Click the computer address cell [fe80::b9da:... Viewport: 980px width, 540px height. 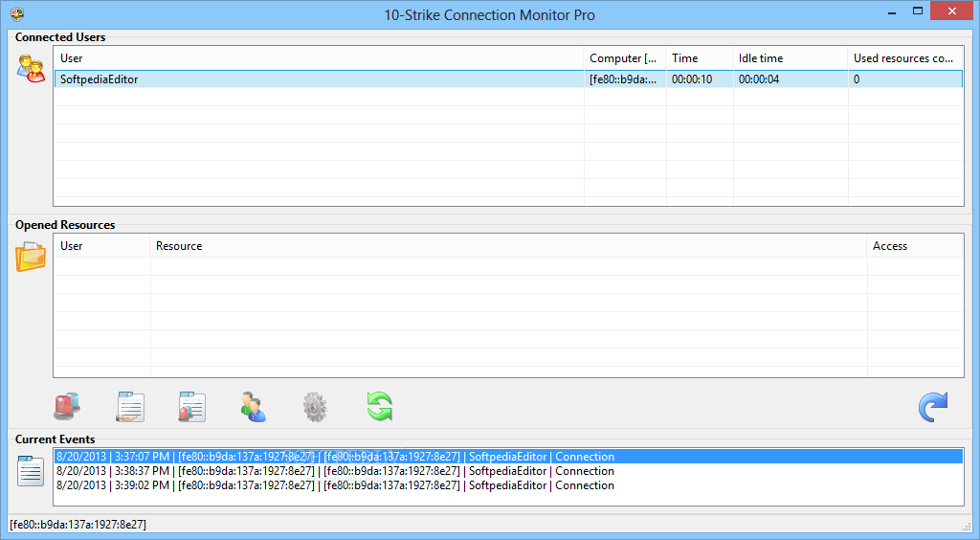point(625,79)
